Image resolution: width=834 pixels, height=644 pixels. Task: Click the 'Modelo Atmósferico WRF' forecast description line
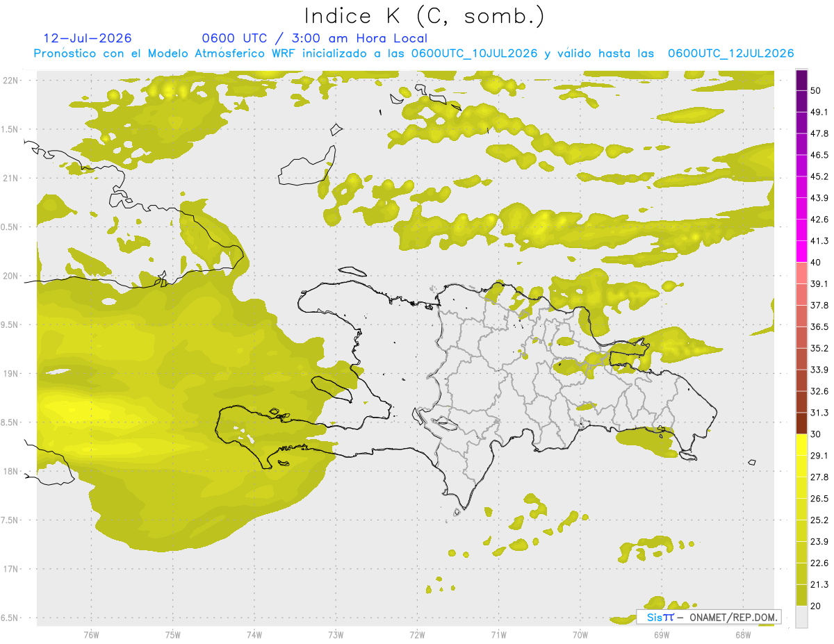pyautogui.click(x=414, y=53)
